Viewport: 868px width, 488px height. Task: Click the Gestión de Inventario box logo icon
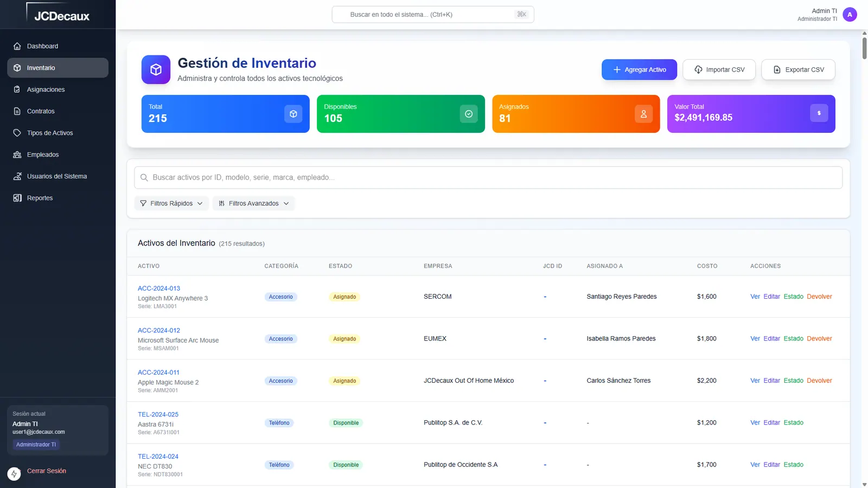click(x=156, y=69)
